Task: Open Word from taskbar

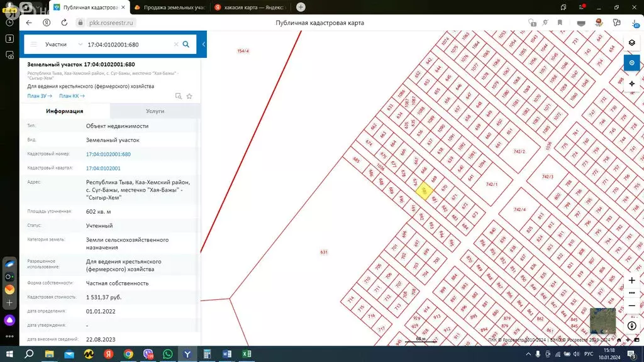Action: pyautogui.click(x=226, y=354)
